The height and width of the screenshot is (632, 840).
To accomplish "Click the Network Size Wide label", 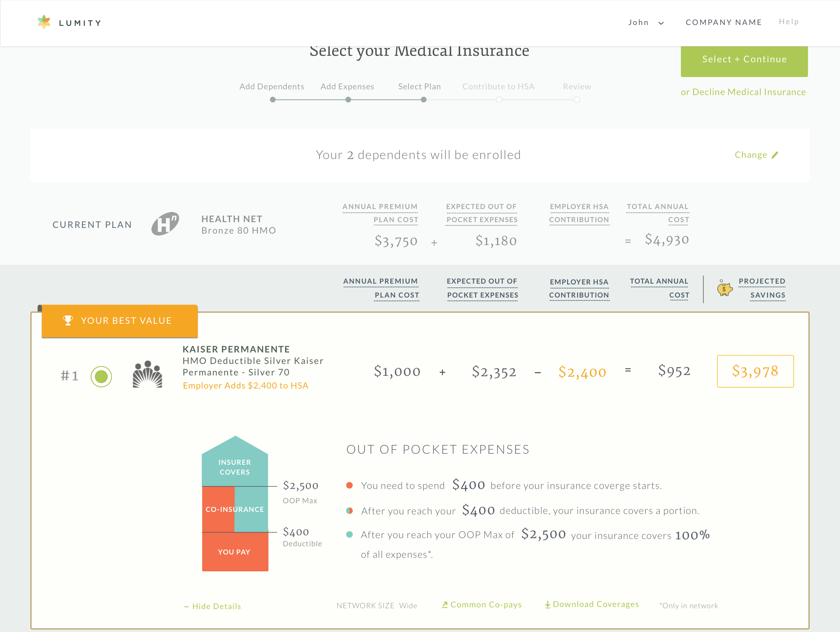I will click(x=377, y=606).
